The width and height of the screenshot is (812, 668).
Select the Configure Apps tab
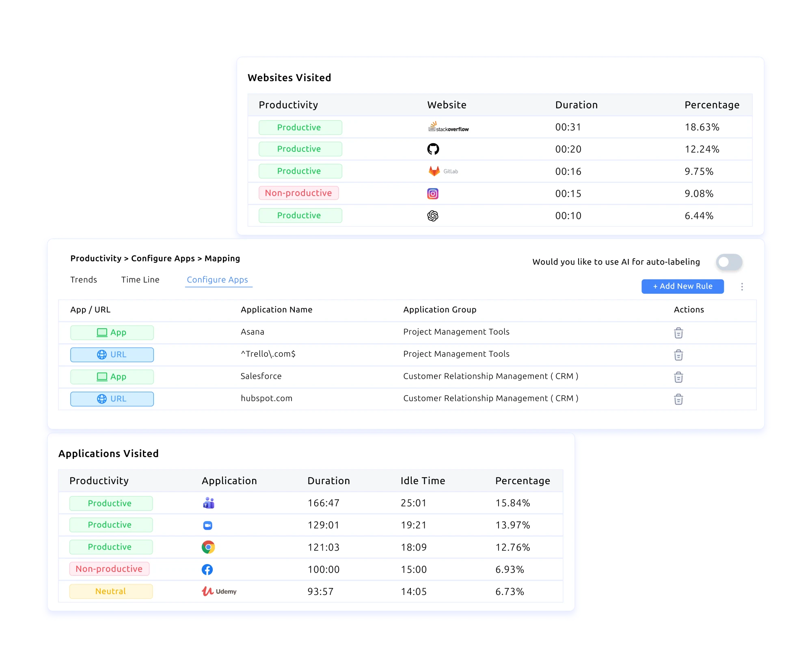[217, 280]
